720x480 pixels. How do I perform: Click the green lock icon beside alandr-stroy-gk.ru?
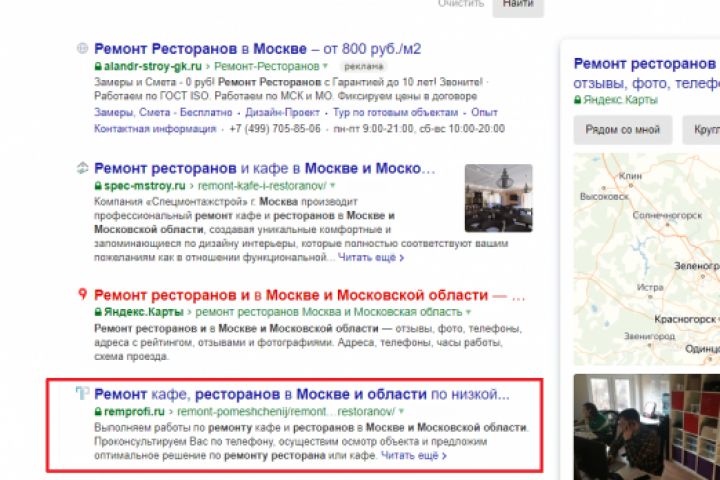tap(98, 67)
